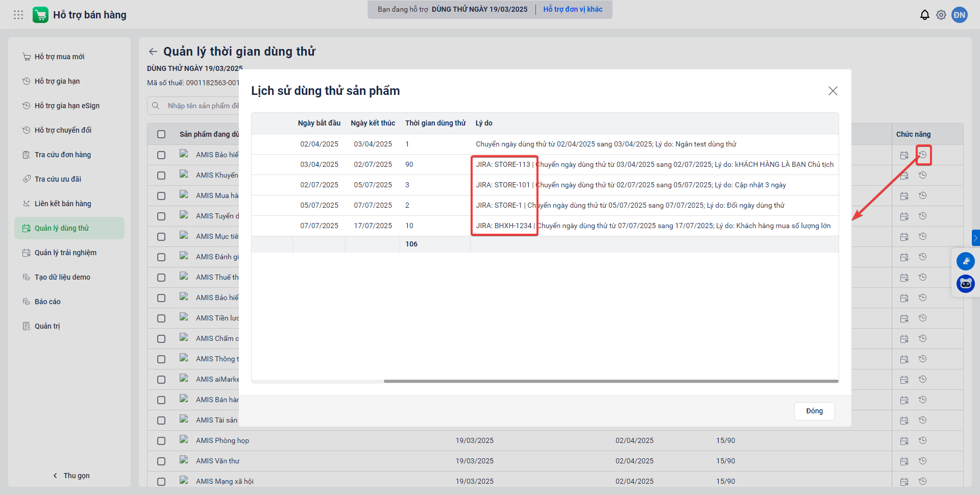
Task: Open trial date edit icon in AMIS aiMarke row
Action: (x=904, y=380)
